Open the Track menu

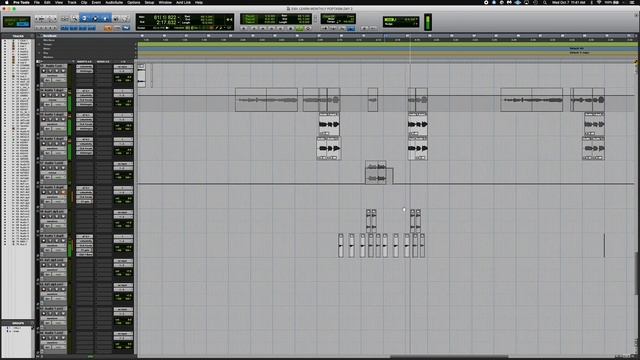click(x=72, y=2)
